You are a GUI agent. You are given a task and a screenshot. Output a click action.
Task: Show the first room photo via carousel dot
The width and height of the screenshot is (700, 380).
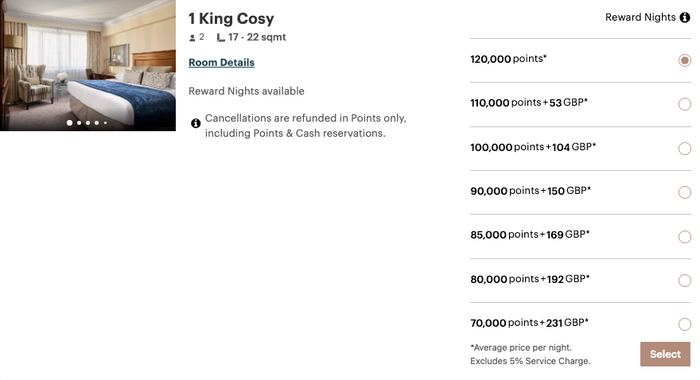point(70,123)
